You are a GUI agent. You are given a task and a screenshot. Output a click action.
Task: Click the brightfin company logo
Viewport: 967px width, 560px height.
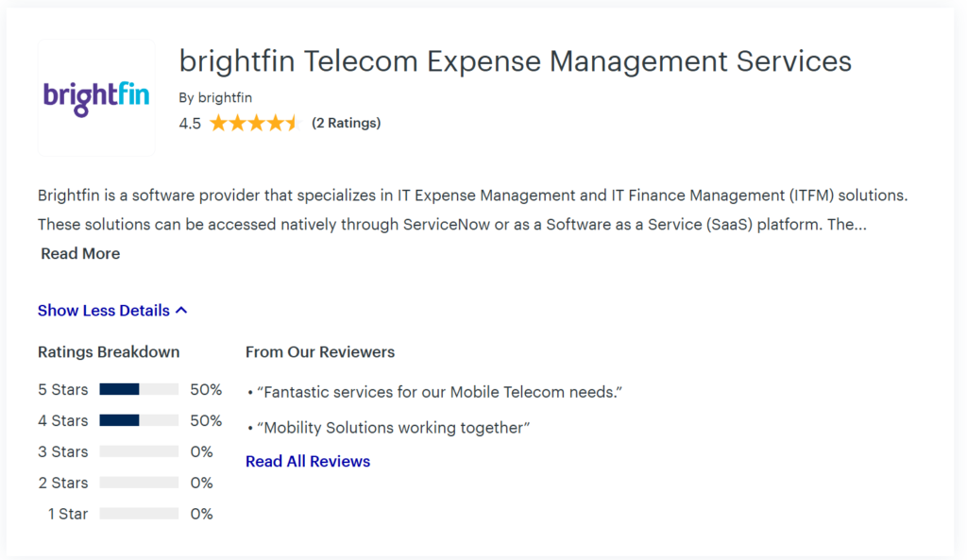coord(95,97)
